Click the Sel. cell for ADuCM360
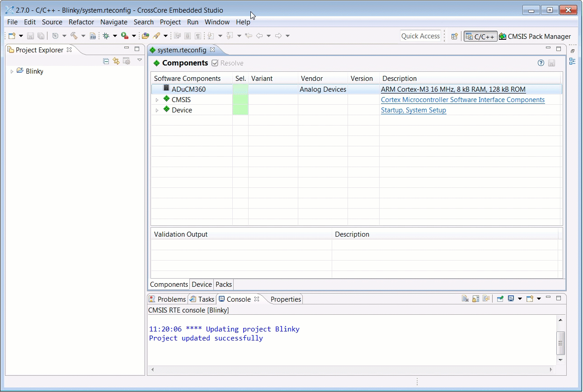Image resolution: width=583 pixels, height=392 pixels. (x=240, y=89)
